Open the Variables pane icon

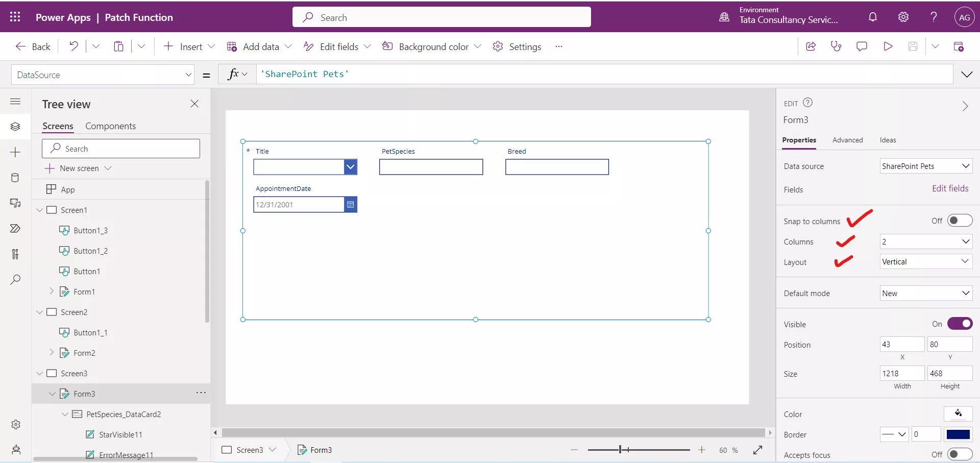[16, 254]
